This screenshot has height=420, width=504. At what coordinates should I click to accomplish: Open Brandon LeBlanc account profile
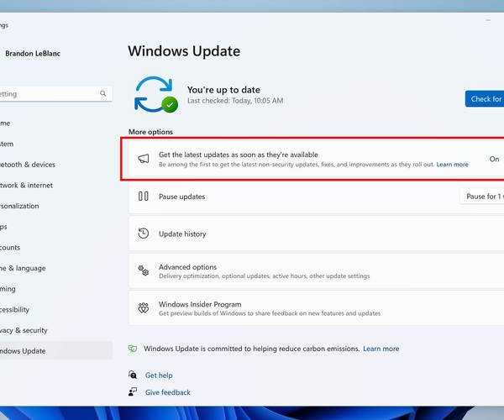tap(33, 54)
